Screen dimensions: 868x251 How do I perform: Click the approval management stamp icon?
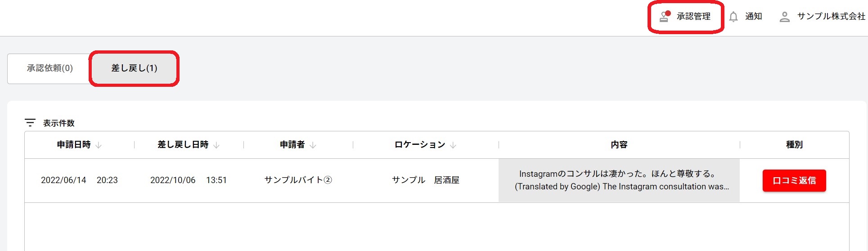coord(664,17)
